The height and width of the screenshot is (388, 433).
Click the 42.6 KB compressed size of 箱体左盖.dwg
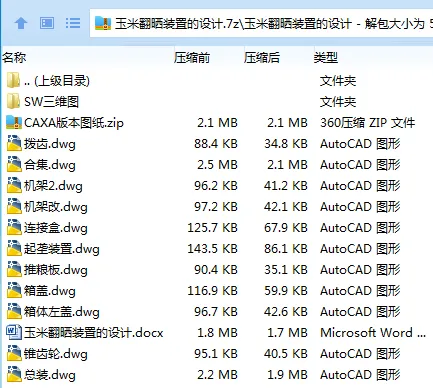tap(286, 312)
